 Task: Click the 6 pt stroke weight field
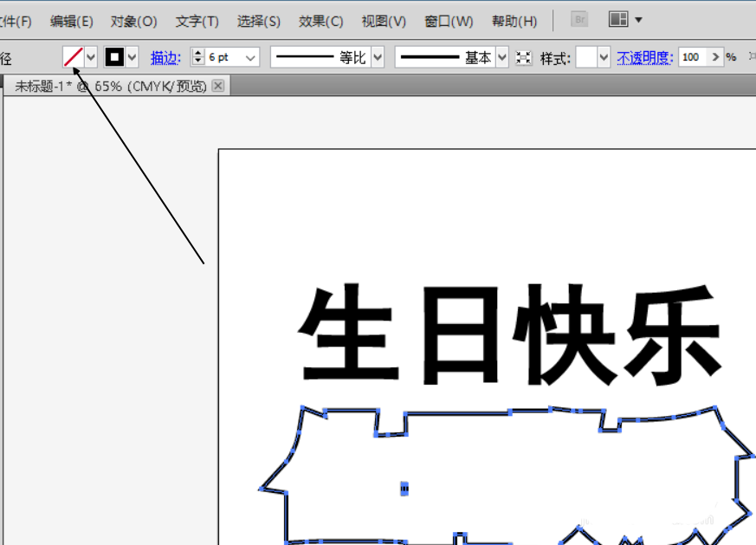click(224, 57)
